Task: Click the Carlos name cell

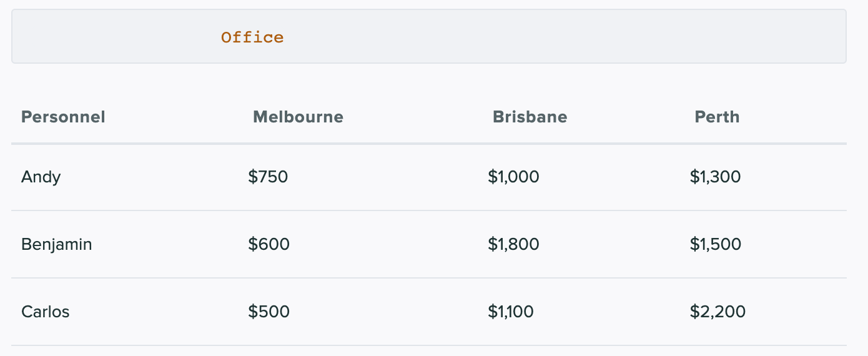Action: (46, 312)
